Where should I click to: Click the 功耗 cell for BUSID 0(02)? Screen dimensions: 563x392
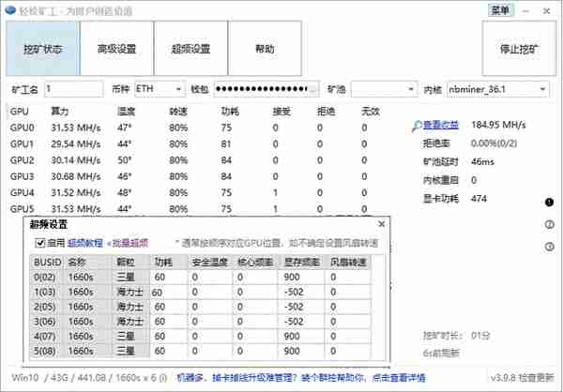169,278
